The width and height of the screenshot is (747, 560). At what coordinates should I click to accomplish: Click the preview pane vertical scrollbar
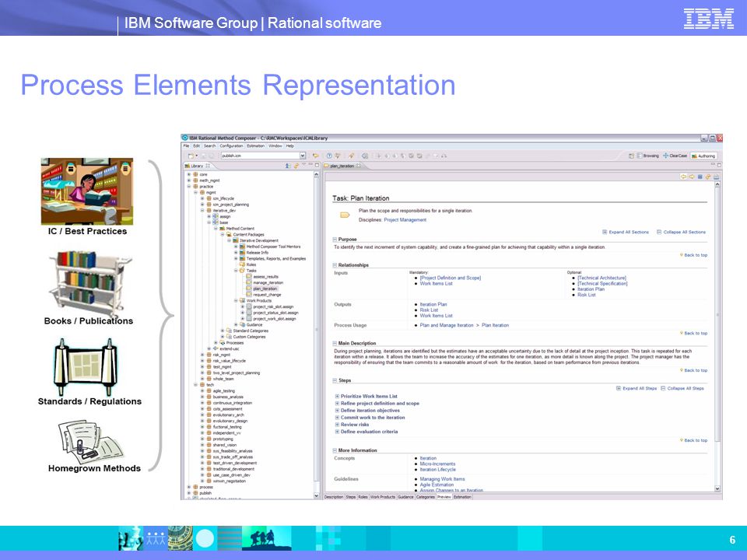click(717, 336)
